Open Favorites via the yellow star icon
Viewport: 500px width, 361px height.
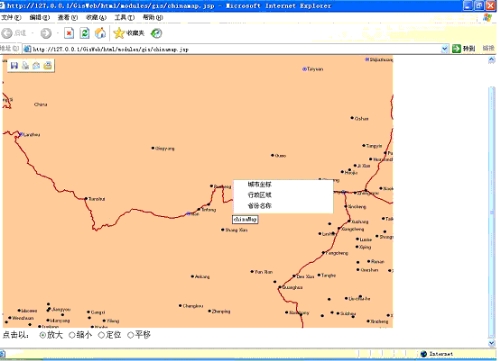point(119,33)
